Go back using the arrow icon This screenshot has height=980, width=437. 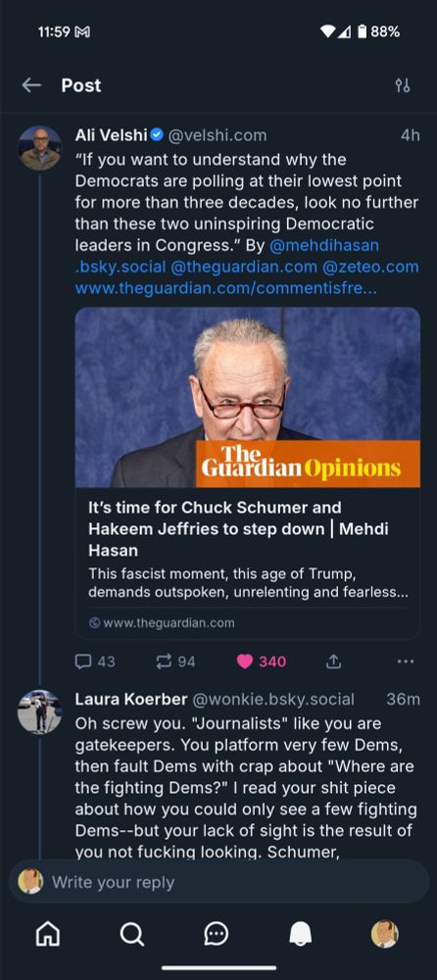click(31, 85)
